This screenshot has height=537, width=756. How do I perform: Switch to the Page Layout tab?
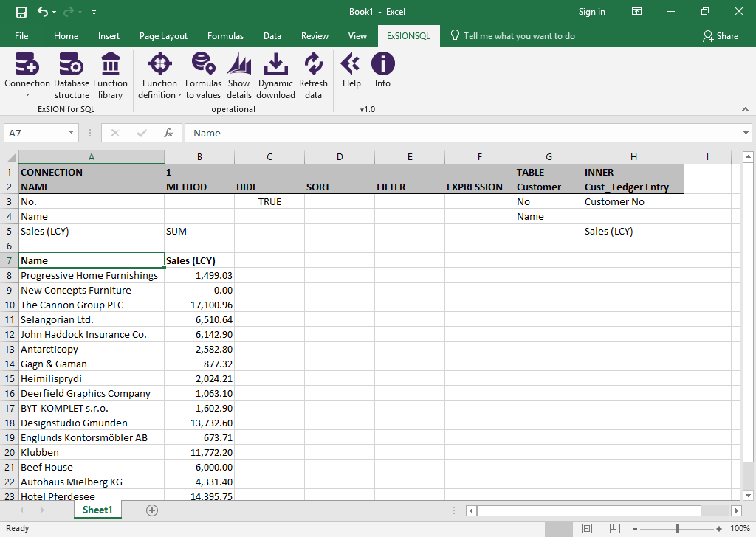(x=163, y=36)
